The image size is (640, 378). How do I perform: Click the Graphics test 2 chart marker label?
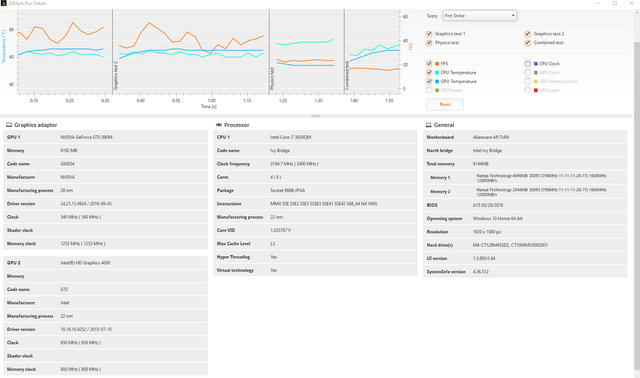(116, 76)
